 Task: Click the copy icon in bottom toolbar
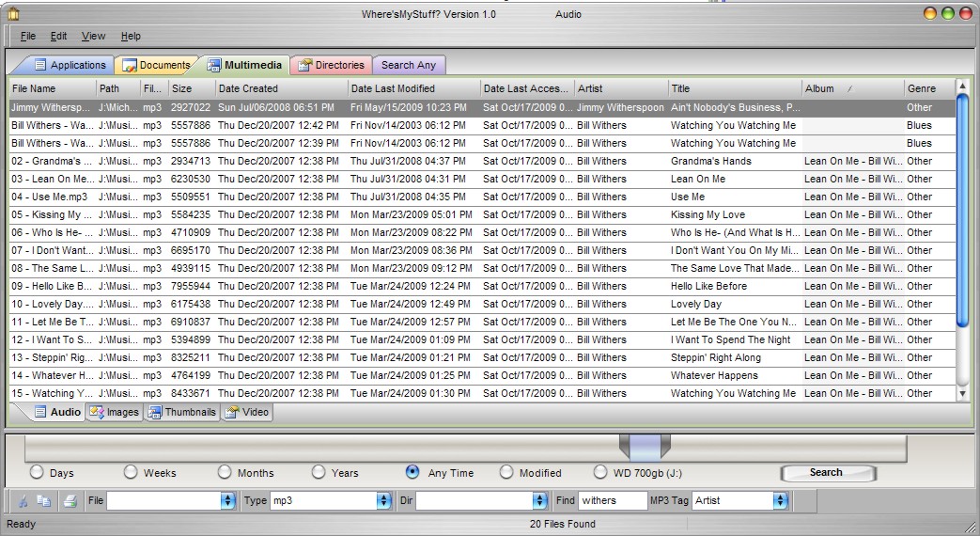[44, 501]
